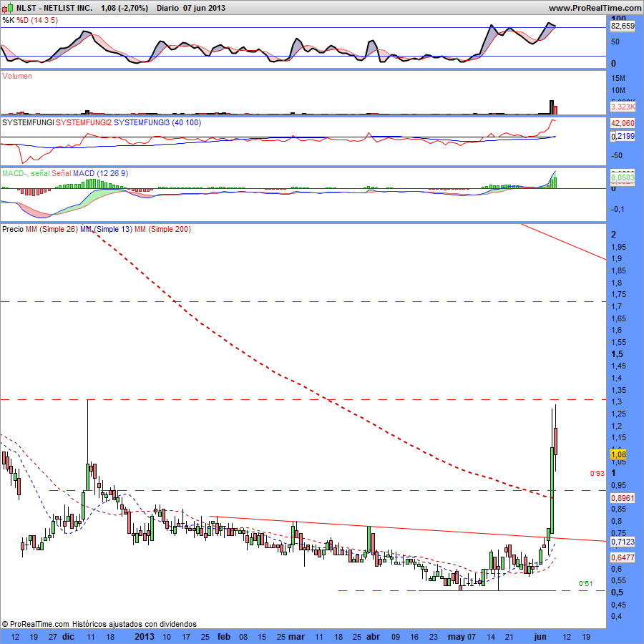Viewport: 644px width, 644px height.
Task: Click the 2013 year label on time axis
Action: coord(145,637)
